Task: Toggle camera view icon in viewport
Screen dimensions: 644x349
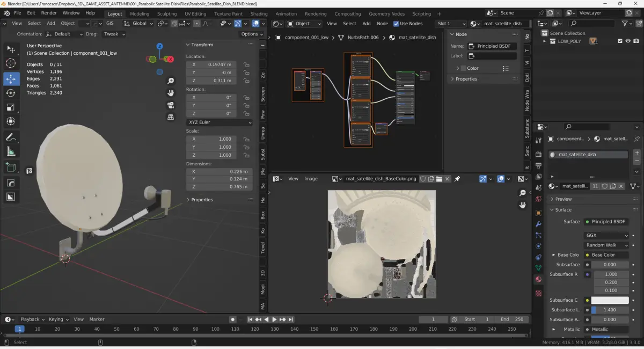Action: click(171, 105)
